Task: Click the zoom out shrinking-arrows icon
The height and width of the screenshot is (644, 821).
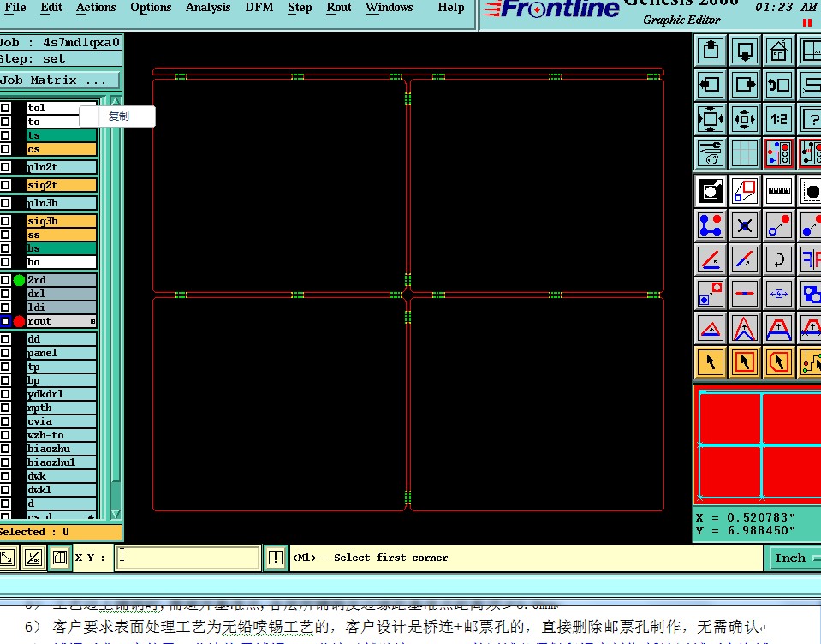Action: point(745,119)
